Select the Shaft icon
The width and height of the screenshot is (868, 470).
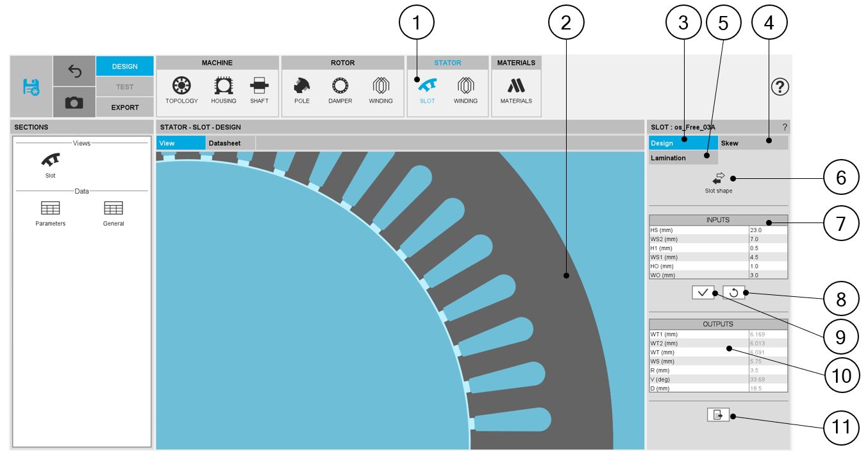click(259, 90)
